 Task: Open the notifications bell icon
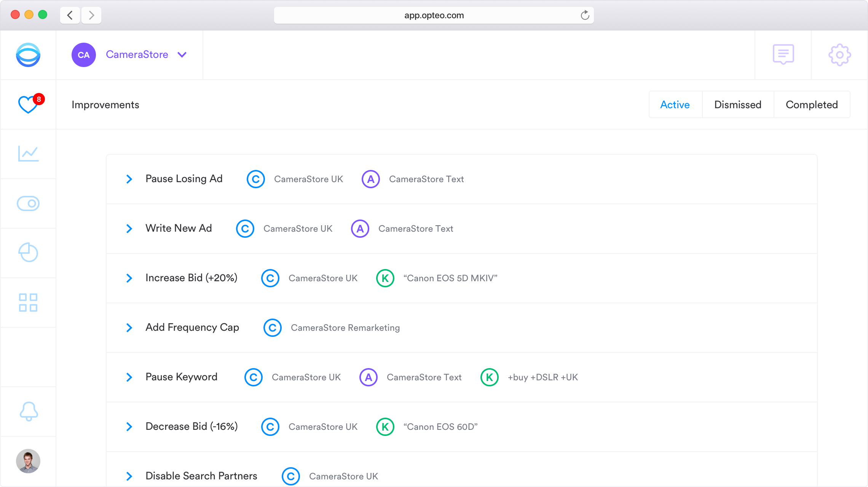[x=29, y=412]
